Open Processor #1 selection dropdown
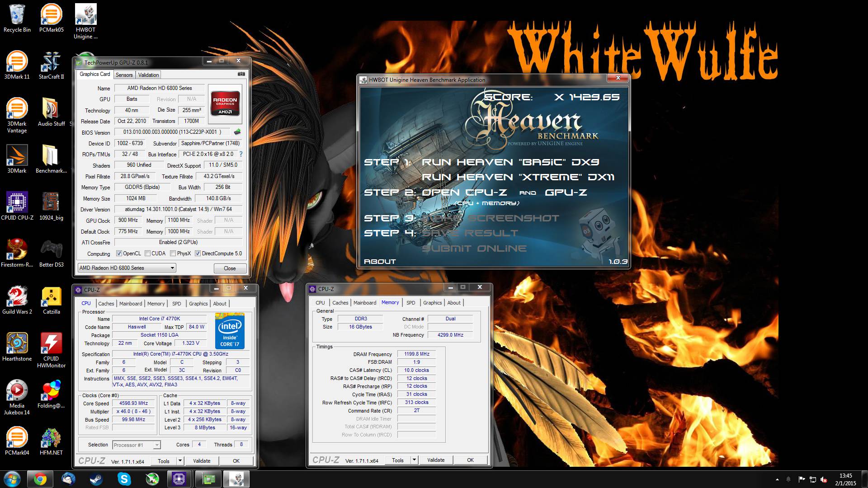The height and width of the screenshot is (488, 868). pyautogui.click(x=136, y=445)
